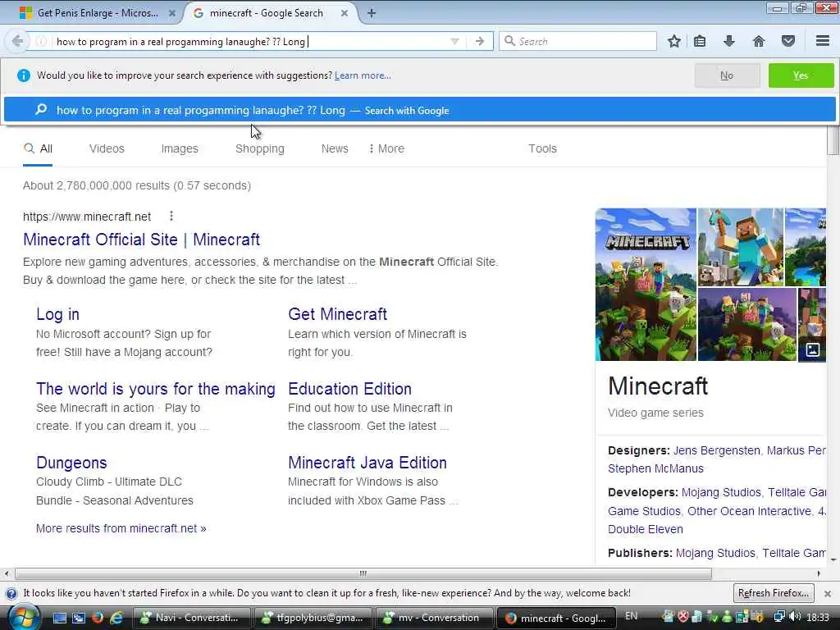840x630 pixels.
Task: Click the vertical scrollbar down arrow
Action: click(833, 559)
